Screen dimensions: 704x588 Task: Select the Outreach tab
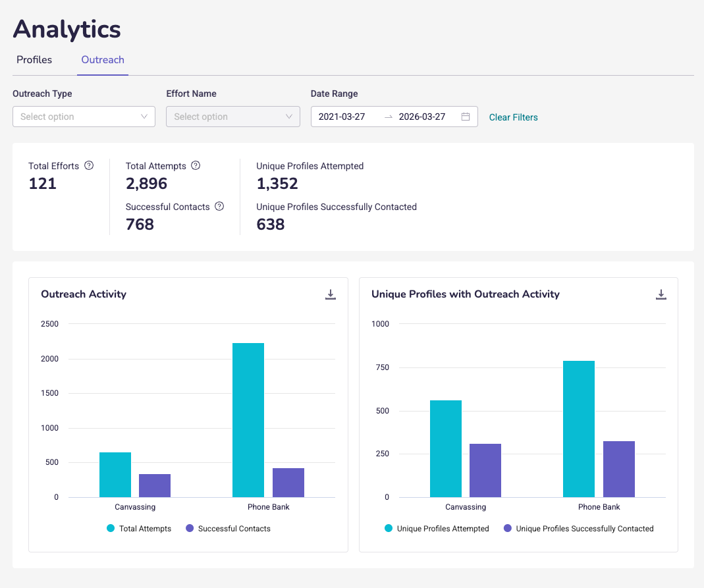point(103,60)
